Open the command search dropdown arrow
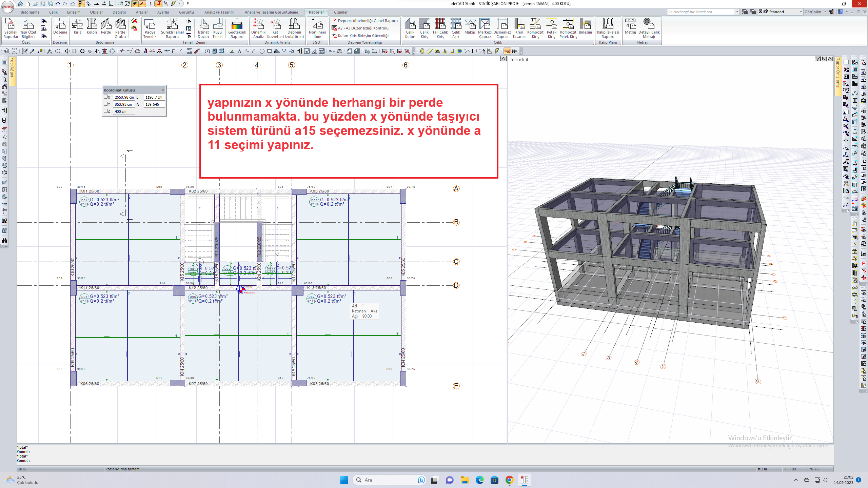Image resolution: width=868 pixels, height=488 pixels. (737, 12)
